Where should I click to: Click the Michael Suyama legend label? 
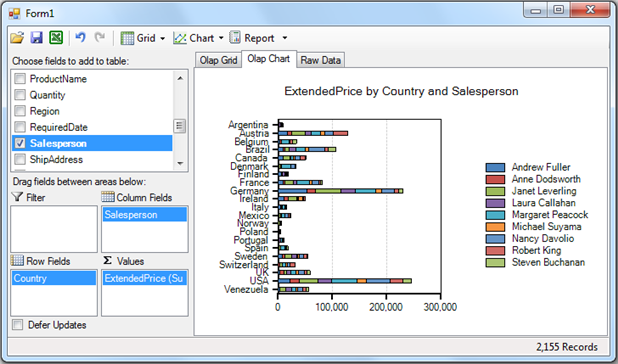pos(546,227)
